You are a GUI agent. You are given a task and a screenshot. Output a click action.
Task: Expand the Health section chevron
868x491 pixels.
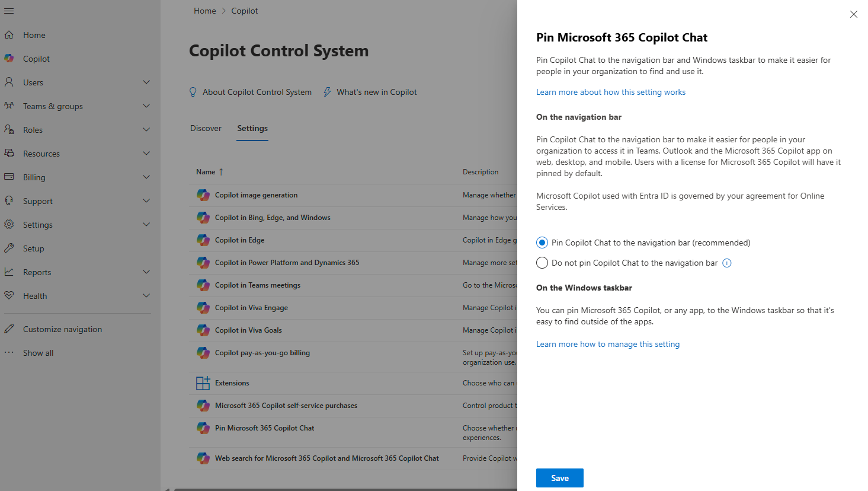click(146, 296)
